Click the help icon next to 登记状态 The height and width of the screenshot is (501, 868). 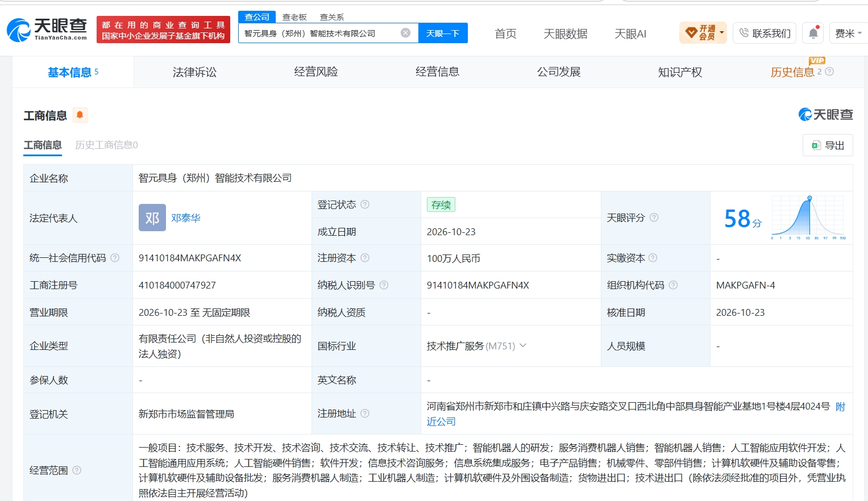(x=365, y=204)
